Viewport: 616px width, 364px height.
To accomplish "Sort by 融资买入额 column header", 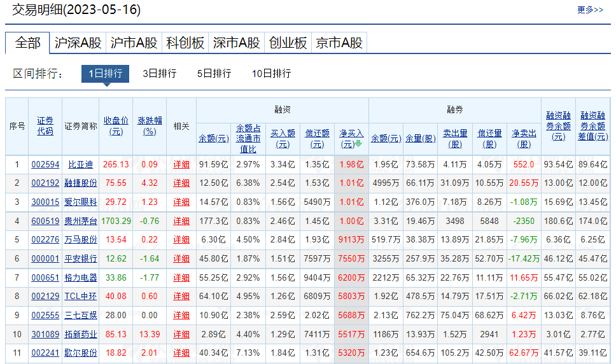I will pyautogui.click(x=283, y=138).
